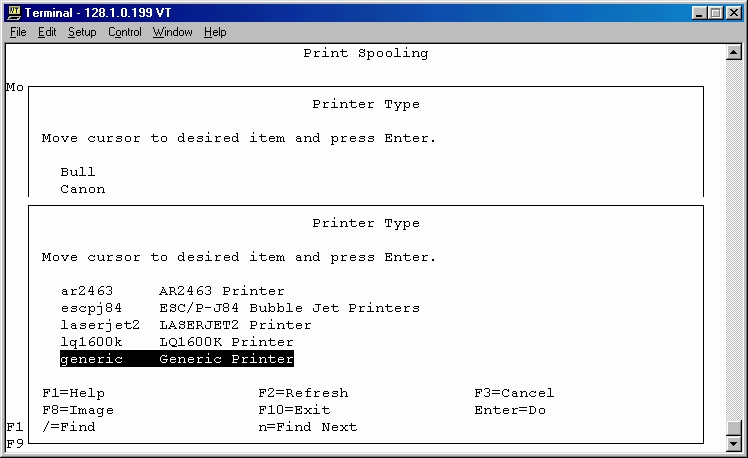Select Bull in the upper printer list
The height and width of the screenshot is (458, 748).
pos(78,172)
